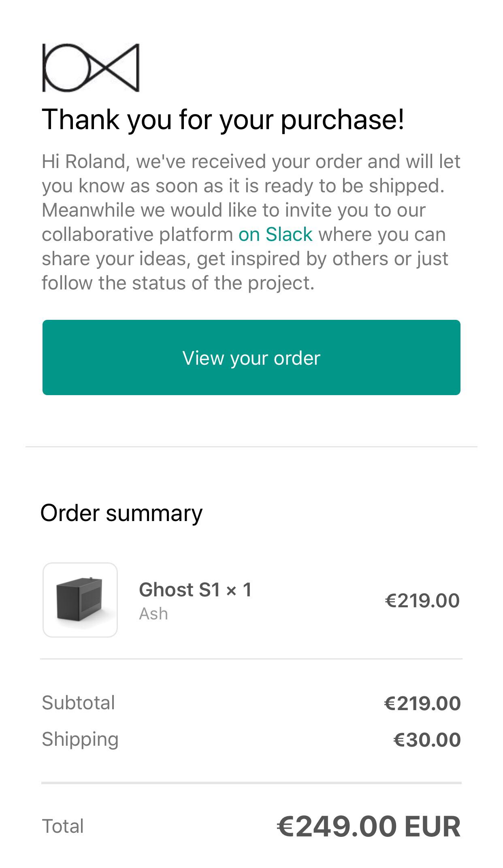Click the company logo at the top
Screen dimensions: 503x868
click(91, 68)
